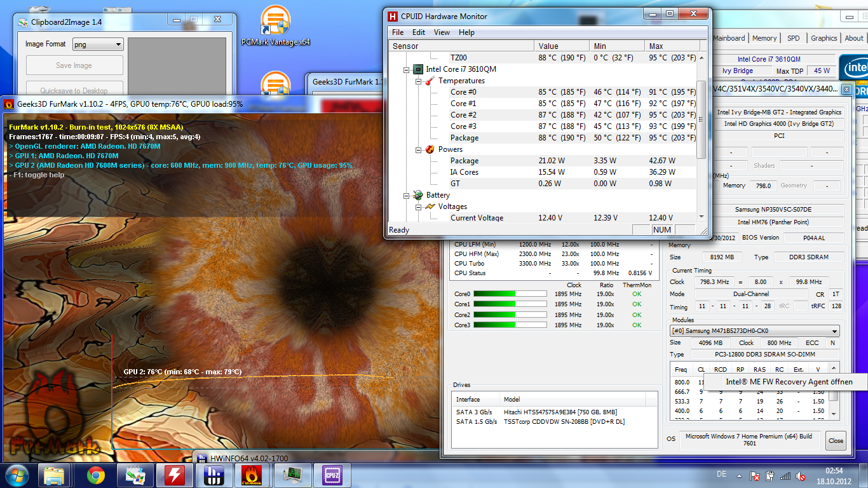The image size is (868, 488).
Task: Click the Max column header
Action: tap(671, 46)
